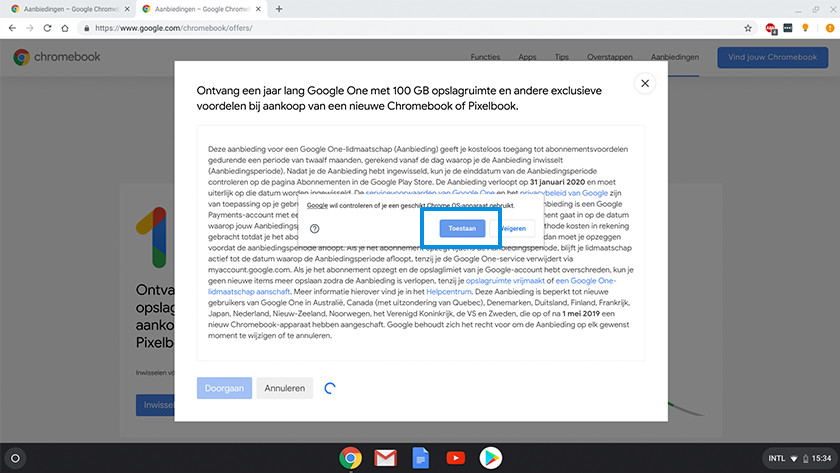Click the browser forward arrow

pyautogui.click(x=29, y=28)
